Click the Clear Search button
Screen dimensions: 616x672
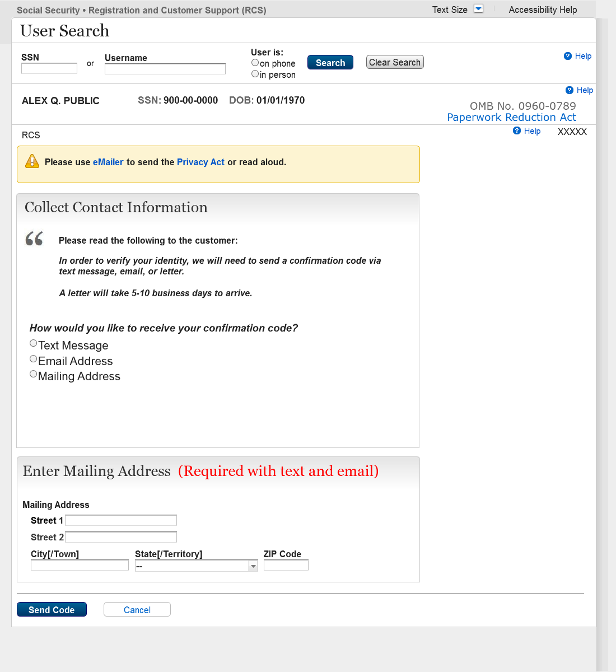pos(395,62)
